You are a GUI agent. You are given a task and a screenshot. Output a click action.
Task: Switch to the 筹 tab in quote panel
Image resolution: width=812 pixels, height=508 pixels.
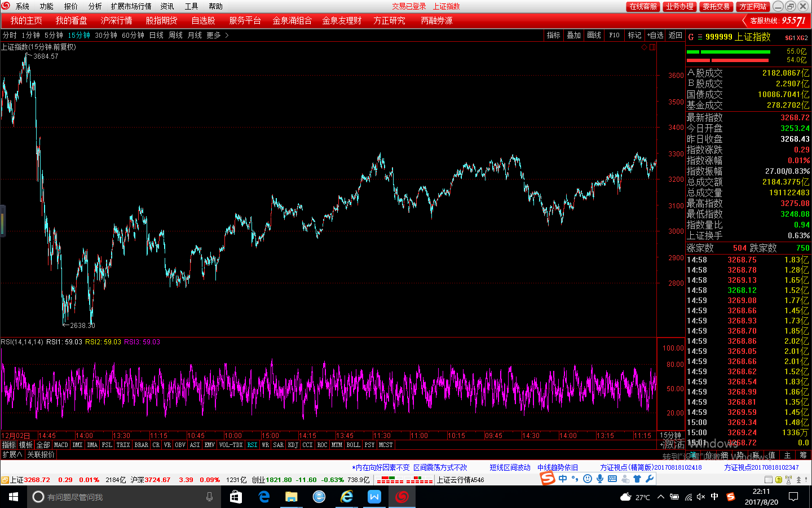point(803,455)
